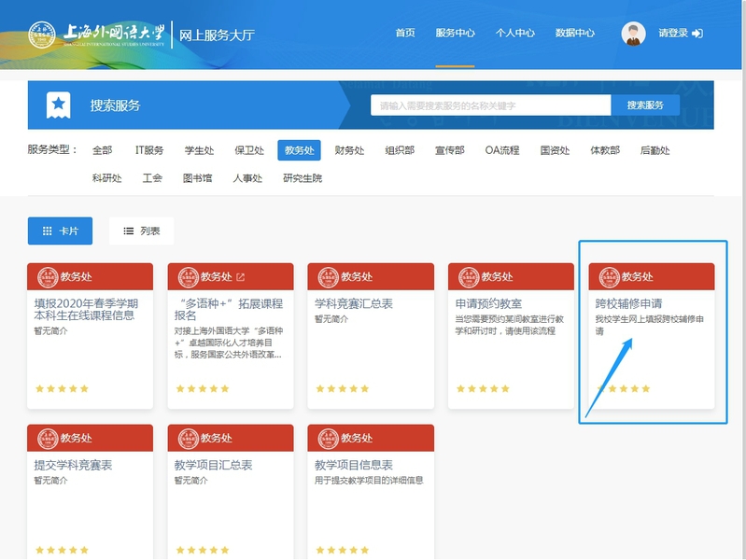Viewport: 746px width, 560px height.
Task: Open 个人中心 in top navigation
Action: pyautogui.click(x=514, y=34)
